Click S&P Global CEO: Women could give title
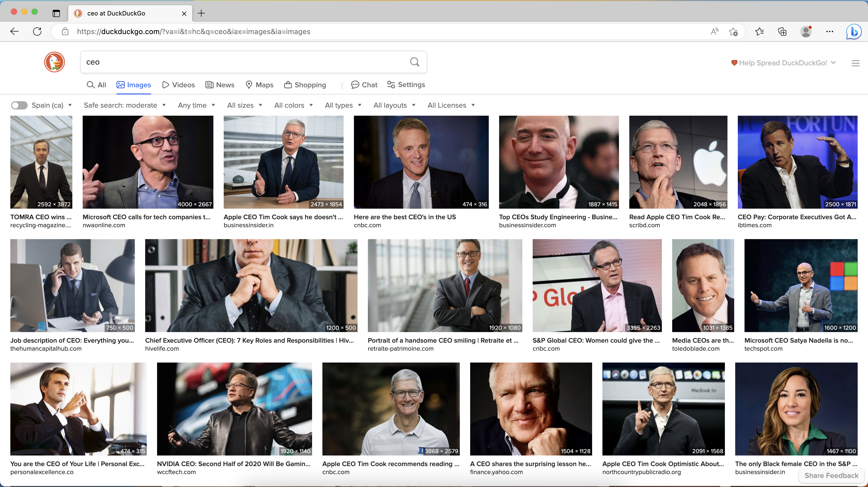Viewport: 868px width, 487px height. click(x=596, y=341)
